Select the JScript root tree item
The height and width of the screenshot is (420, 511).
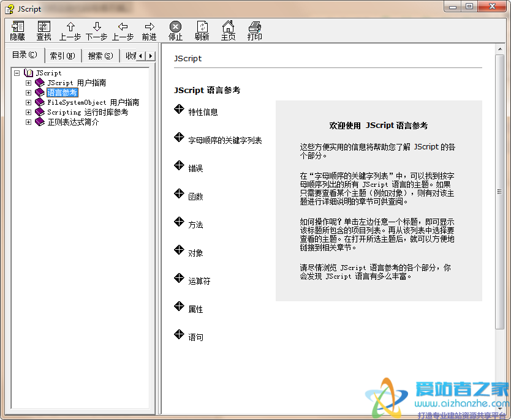click(x=48, y=73)
